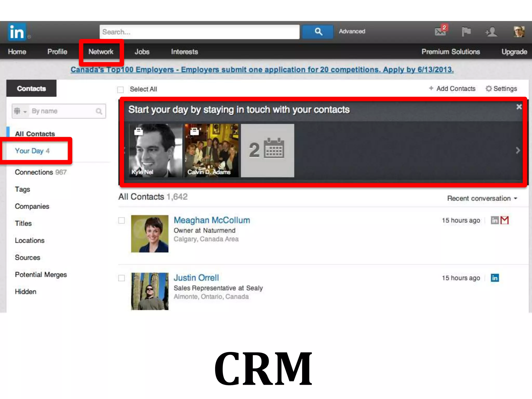Open the profile photo account menu

[x=519, y=32]
